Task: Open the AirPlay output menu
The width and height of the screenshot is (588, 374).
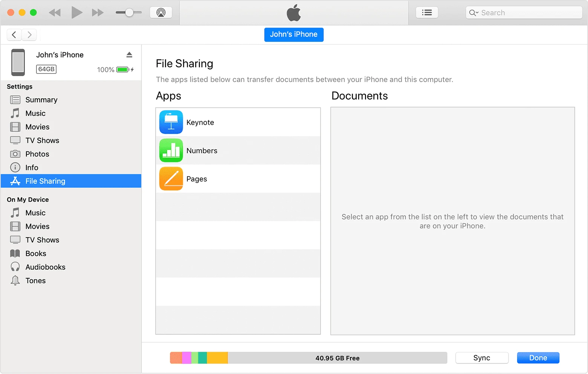Action: pyautogui.click(x=161, y=12)
